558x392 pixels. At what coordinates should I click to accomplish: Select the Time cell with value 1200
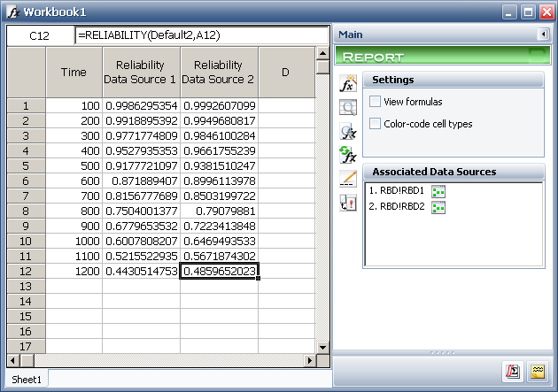click(74, 271)
